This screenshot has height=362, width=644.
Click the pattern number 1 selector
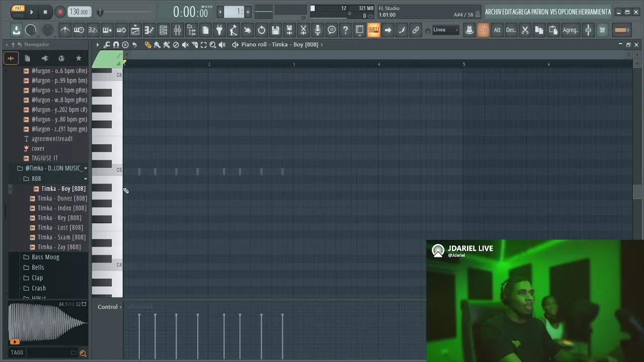pyautogui.click(x=234, y=12)
